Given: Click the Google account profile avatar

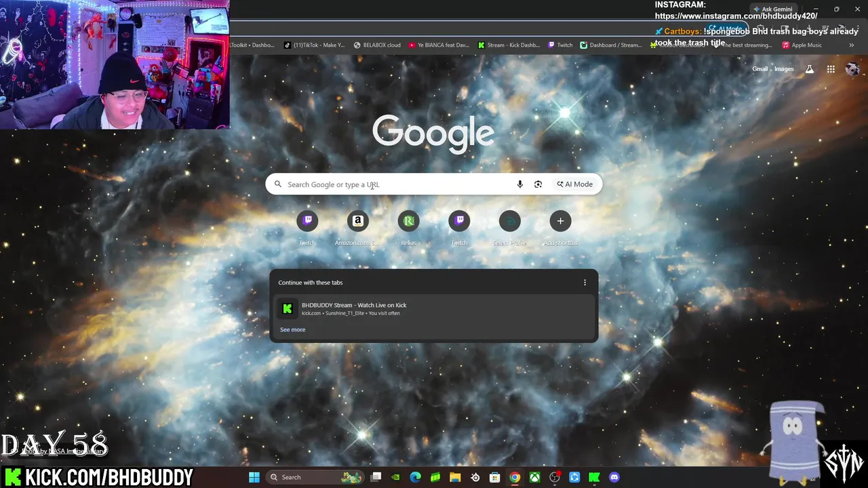Looking at the screenshot, I should pos(852,69).
